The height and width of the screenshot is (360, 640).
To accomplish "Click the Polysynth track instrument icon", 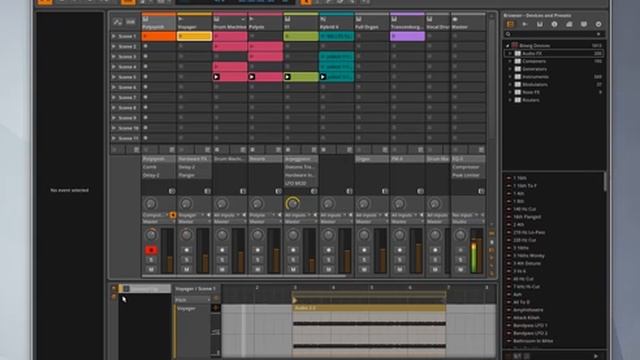I will click(x=145, y=19).
